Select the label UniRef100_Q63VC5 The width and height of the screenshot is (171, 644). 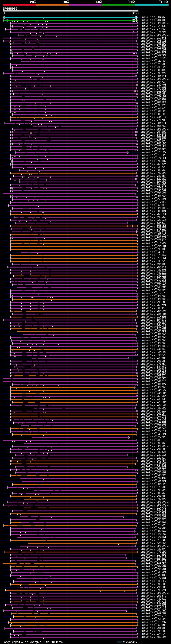coord(153,396)
